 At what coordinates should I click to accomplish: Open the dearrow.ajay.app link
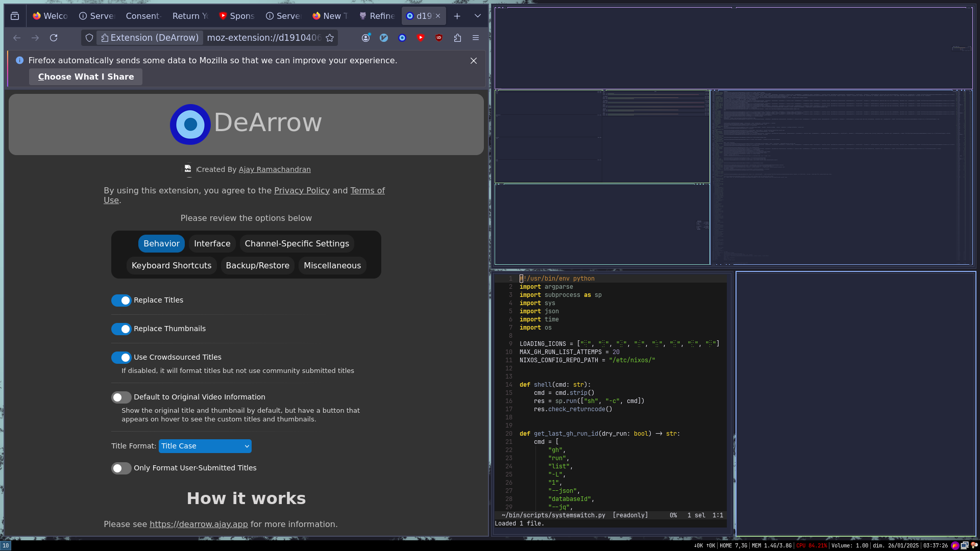(x=199, y=524)
